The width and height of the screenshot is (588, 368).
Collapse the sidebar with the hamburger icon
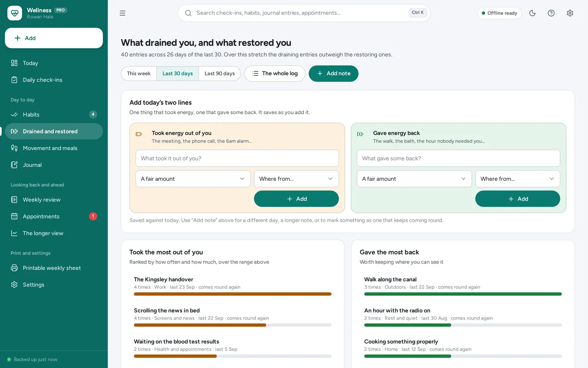123,13
